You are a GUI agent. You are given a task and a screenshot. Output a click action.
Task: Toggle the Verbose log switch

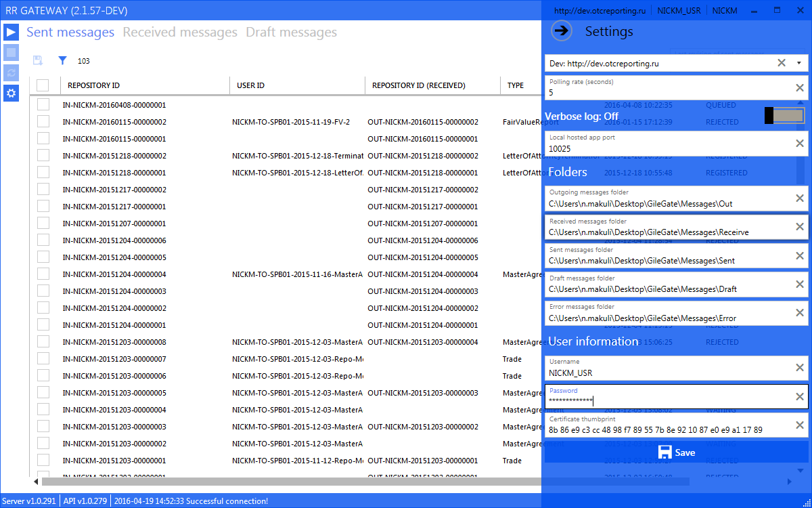[784, 116]
